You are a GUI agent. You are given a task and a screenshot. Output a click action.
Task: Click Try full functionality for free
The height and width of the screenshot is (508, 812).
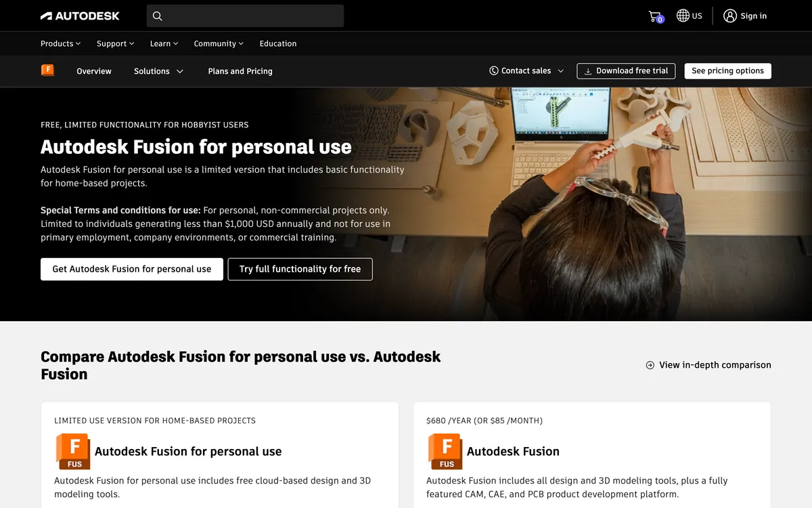tap(300, 269)
